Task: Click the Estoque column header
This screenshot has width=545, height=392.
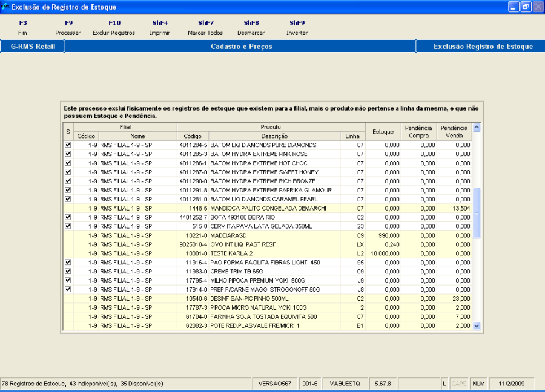Action: (383, 132)
